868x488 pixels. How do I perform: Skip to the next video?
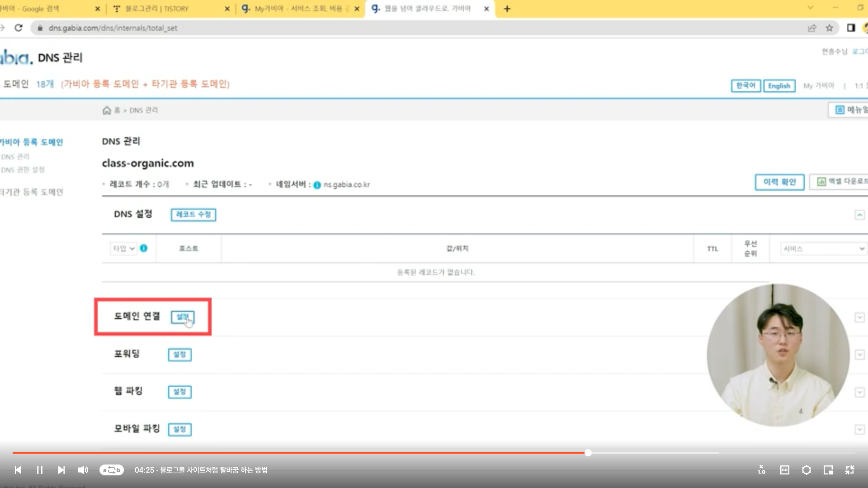coord(61,470)
